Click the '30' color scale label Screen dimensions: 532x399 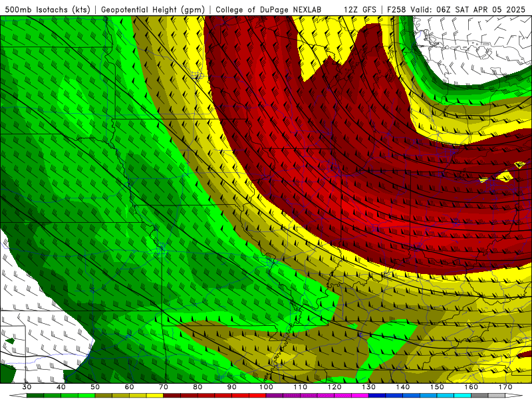[x=27, y=387]
